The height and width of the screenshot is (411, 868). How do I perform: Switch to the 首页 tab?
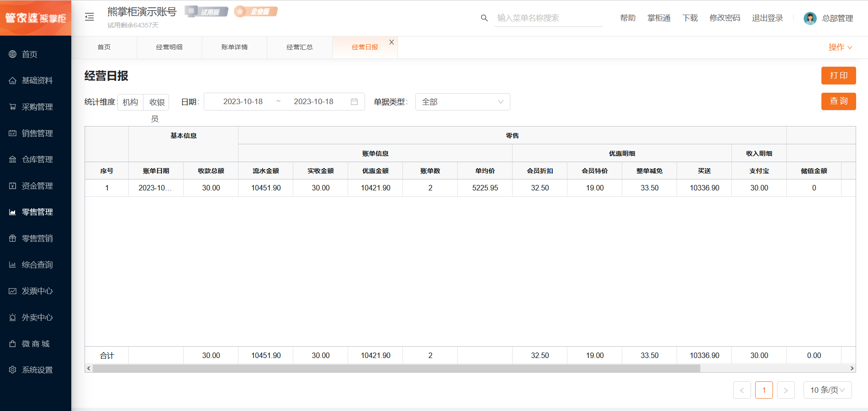click(x=104, y=47)
